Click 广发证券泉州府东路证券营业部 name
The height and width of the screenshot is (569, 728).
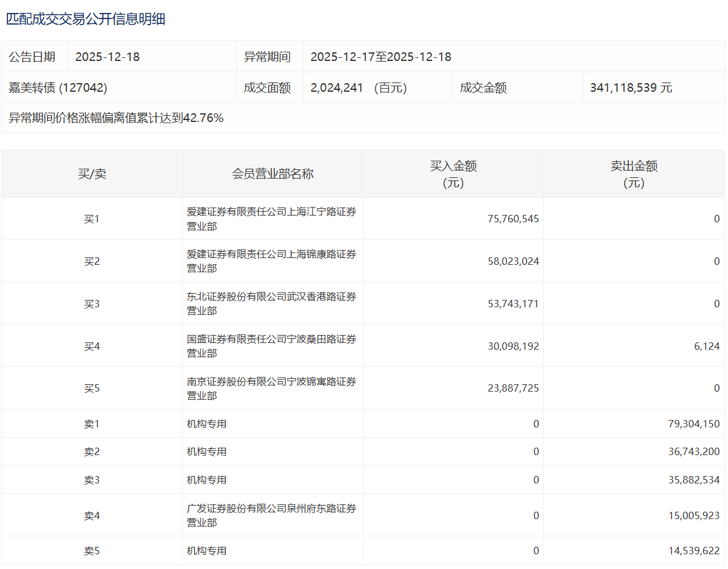[271, 515]
